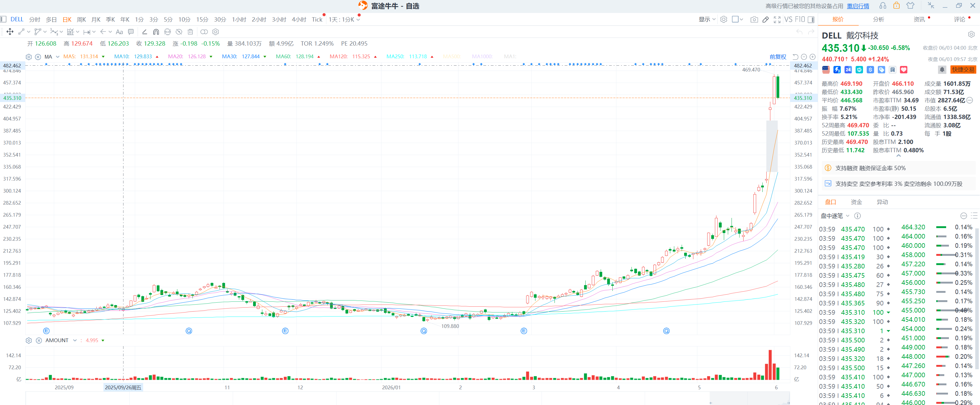Screen dimensions: 980x405
Task: Open the 评论 comments tab
Action: [959, 19]
